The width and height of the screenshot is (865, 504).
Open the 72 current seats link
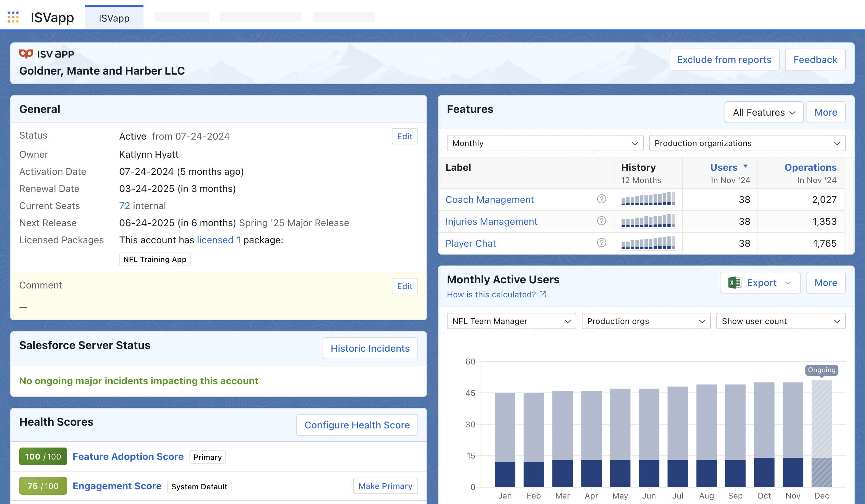124,206
